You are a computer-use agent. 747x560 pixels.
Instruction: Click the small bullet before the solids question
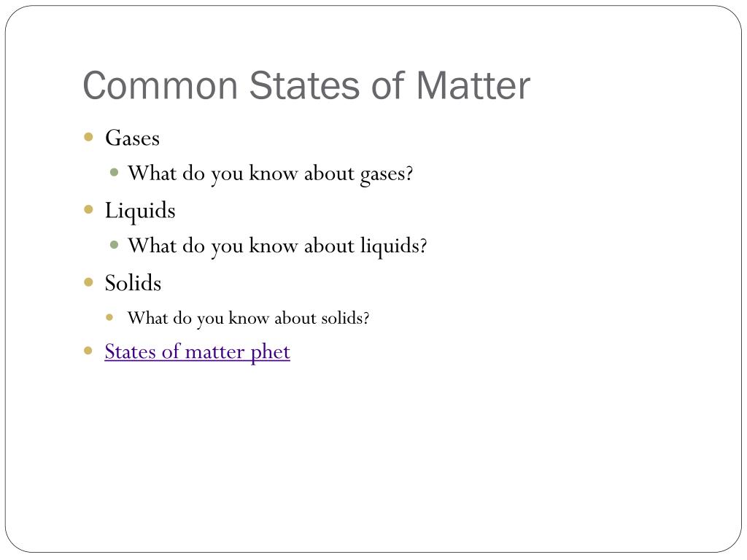click(x=109, y=317)
